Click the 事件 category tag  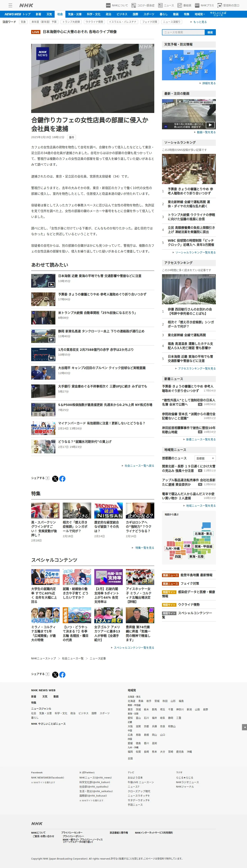pos(72,138)
